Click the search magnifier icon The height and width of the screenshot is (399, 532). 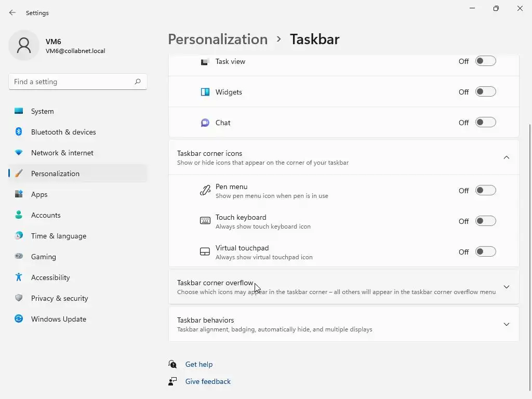138,82
